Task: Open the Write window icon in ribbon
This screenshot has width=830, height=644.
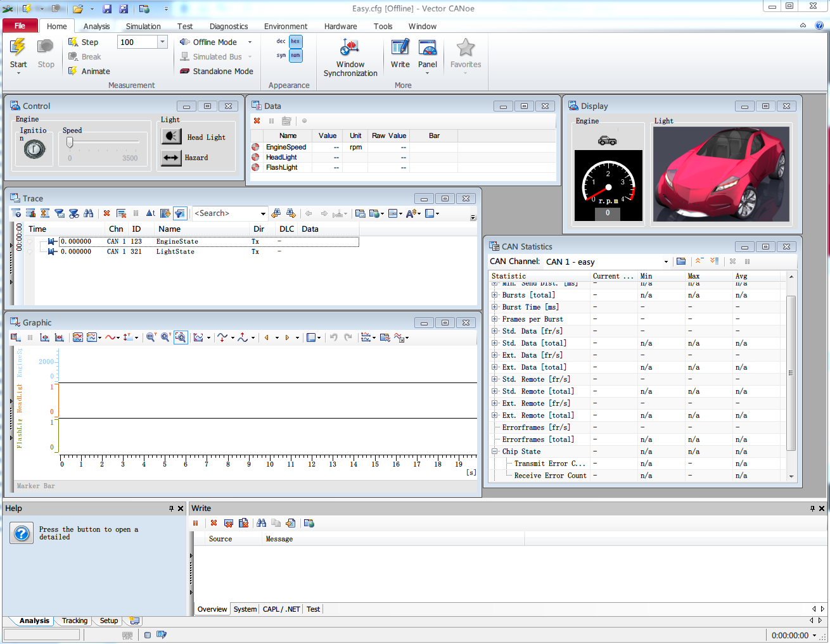Action: pos(400,48)
